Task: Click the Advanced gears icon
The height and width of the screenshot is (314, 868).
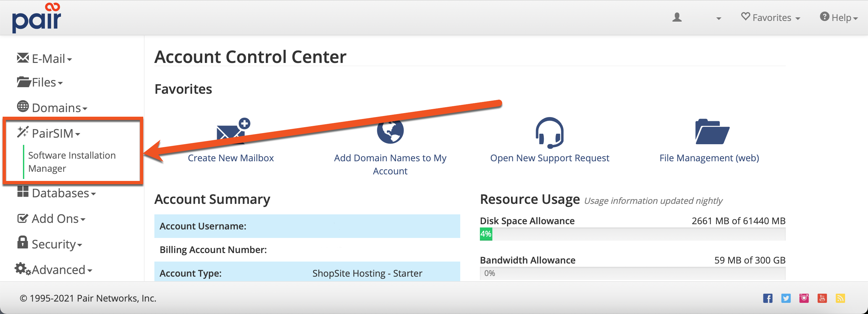Action: click(x=23, y=269)
